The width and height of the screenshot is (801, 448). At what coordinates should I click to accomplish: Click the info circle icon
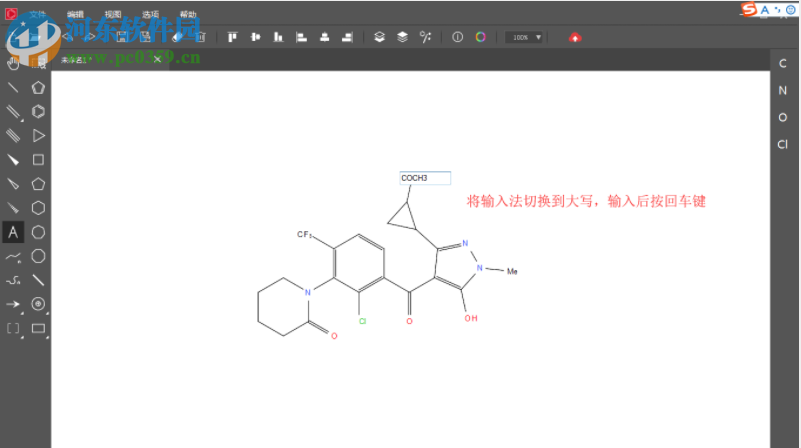(x=457, y=37)
